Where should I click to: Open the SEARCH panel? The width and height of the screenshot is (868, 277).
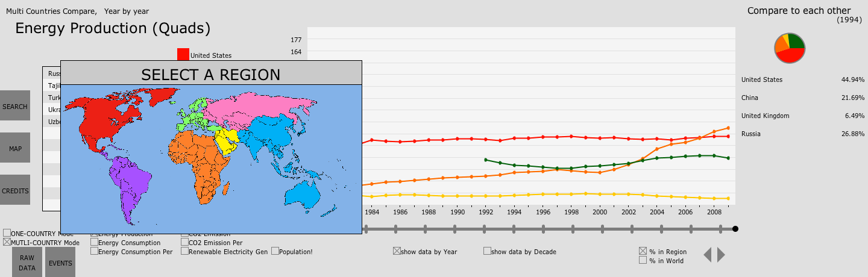(x=15, y=107)
